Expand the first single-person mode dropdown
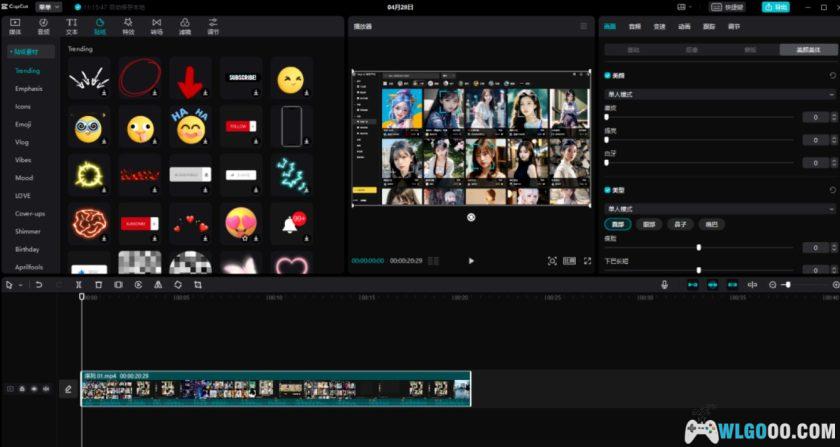This screenshot has height=447, width=840. 719,94
